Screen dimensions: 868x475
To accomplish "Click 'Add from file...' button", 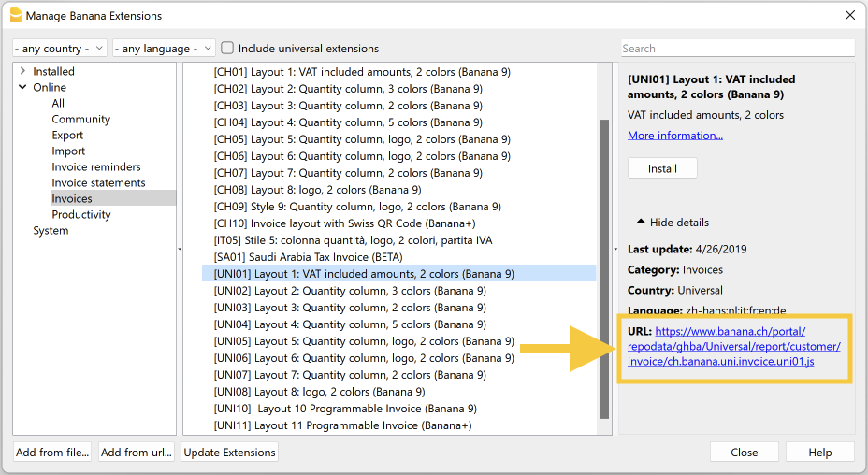I will 52,453.
